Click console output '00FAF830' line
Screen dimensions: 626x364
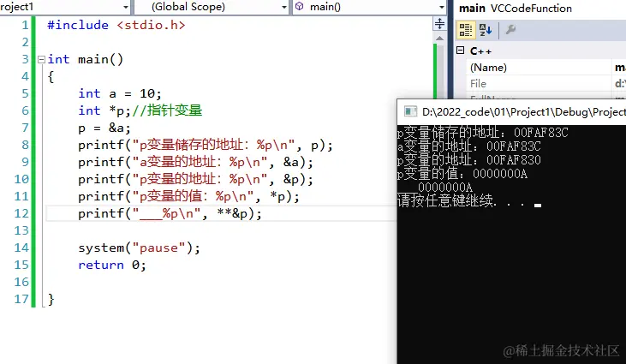[x=469, y=160]
